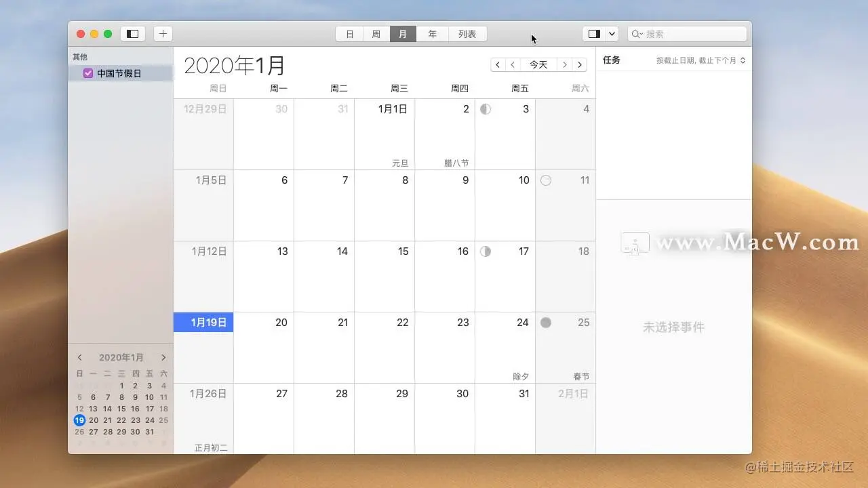Switch to 日 day view tab
The height and width of the screenshot is (488, 868).
pyautogui.click(x=350, y=34)
